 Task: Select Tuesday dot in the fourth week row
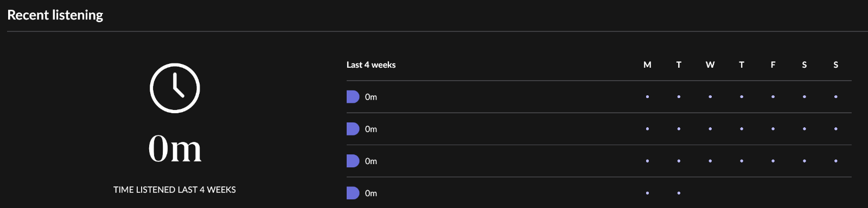[x=679, y=193]
